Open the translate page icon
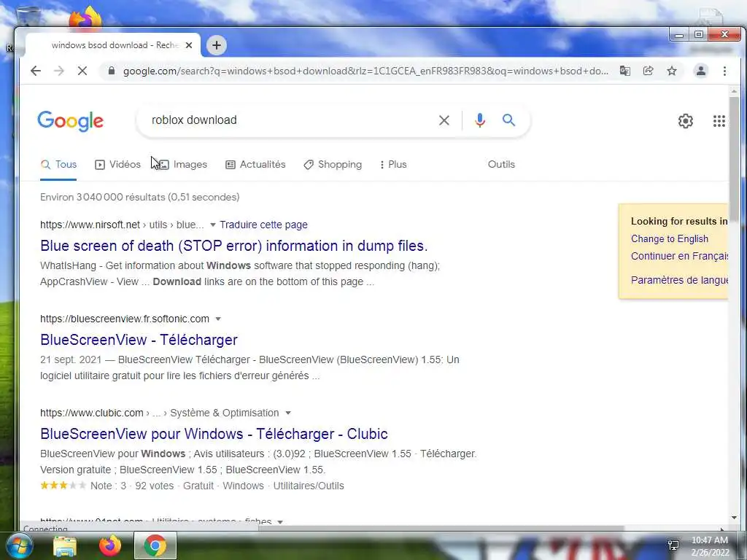This screenshot has height=560, width=747. [x=625, y=71]
